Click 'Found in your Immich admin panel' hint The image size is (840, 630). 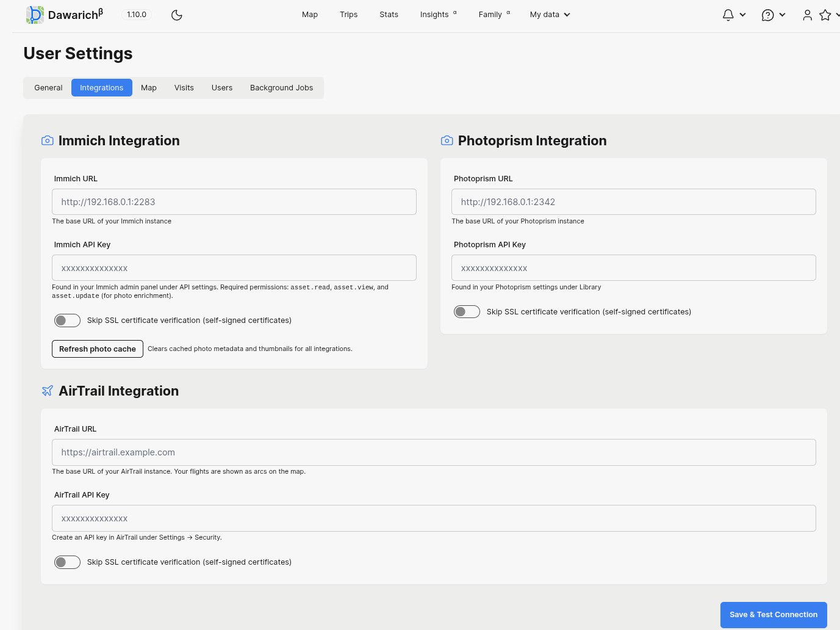(x=220, y=291)
